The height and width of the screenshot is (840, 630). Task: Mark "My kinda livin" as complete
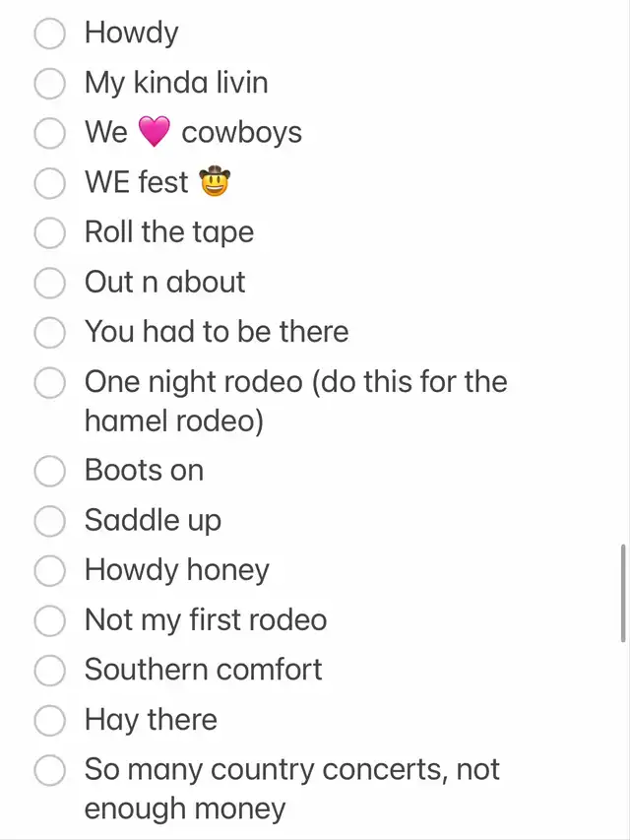(49, 84)
